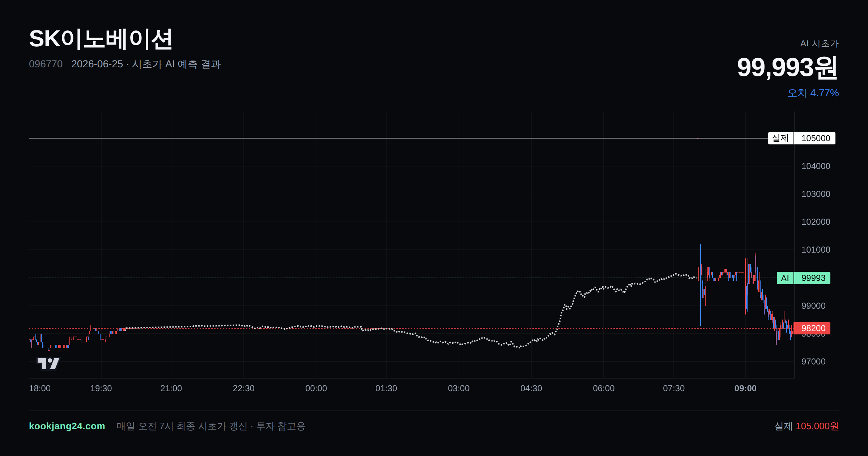Click the footer '실제 105,000원' actual price
This screenshot has height=456, width=868.
tap(807, 426)
